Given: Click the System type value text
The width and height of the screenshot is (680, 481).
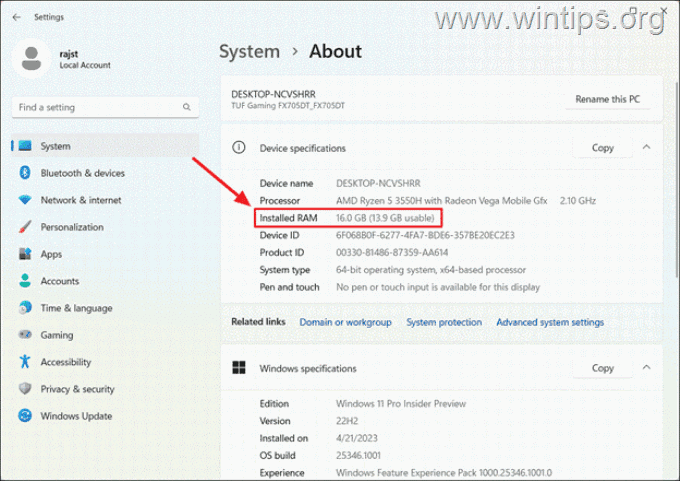Looking at the screenshot, I should 431,270.
